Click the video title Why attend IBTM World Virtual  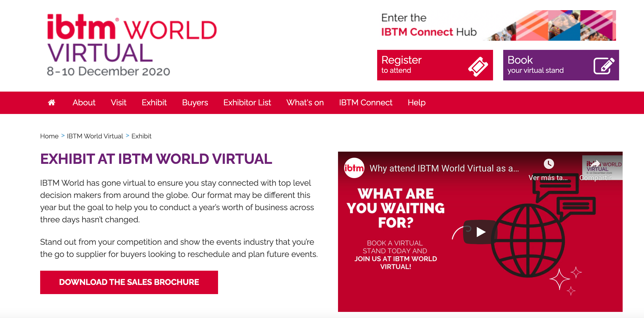(x=444, y=168)
